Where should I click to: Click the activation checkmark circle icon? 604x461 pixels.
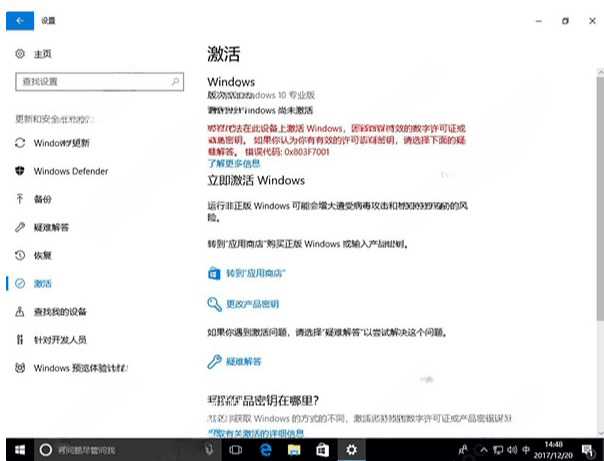(x=20, y=283)
